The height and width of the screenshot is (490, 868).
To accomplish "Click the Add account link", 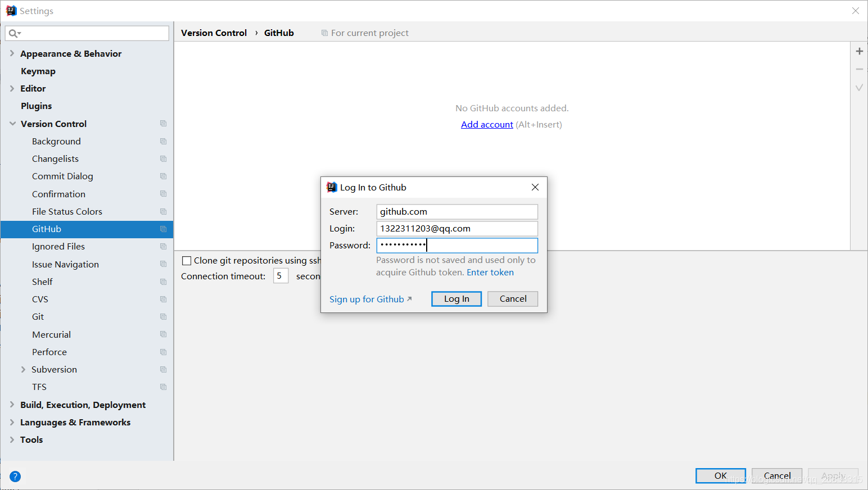I will pyautogui.click(x=487, y=125).
